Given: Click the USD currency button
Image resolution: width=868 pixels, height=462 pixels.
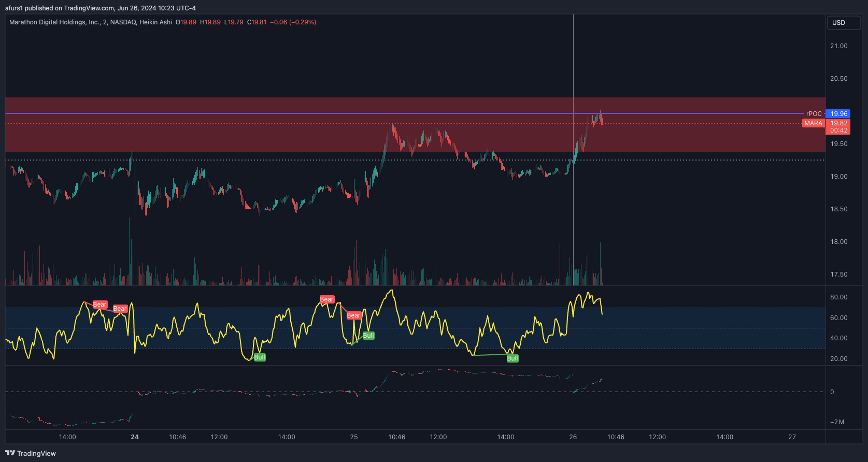Looking at the screenshot, I should click(843, 23).
